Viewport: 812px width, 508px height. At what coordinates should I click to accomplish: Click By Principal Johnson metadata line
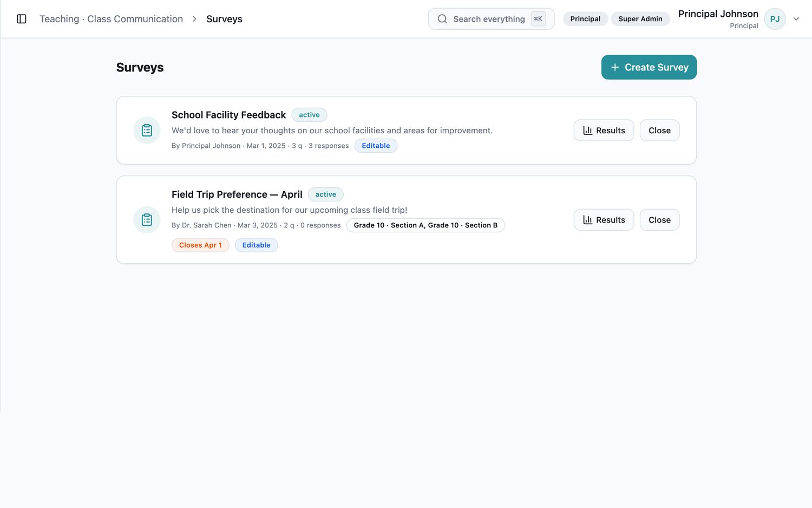point(260,146)
